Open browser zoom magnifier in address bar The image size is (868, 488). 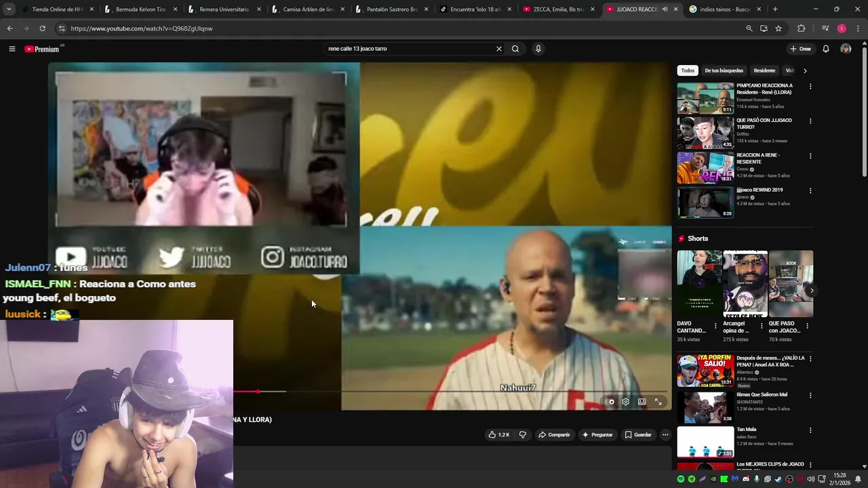pyautogui.click(x=749, y=28)
